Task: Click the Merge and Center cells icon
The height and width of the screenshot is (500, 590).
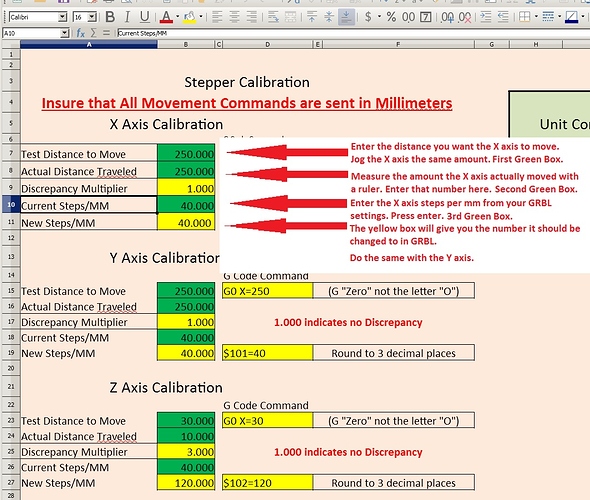Action: pos(290,17)
